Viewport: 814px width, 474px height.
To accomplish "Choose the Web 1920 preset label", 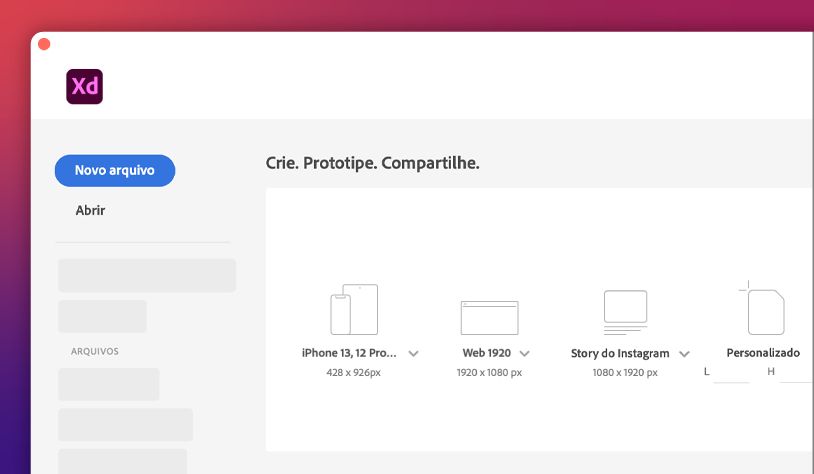I will tap(487, 353).
